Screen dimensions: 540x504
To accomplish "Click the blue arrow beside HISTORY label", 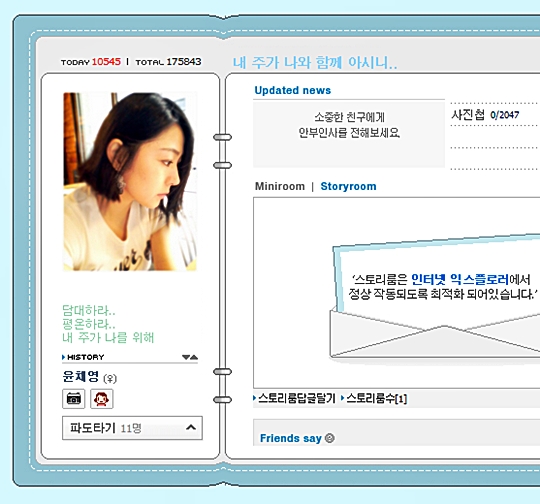I will 63,357.
